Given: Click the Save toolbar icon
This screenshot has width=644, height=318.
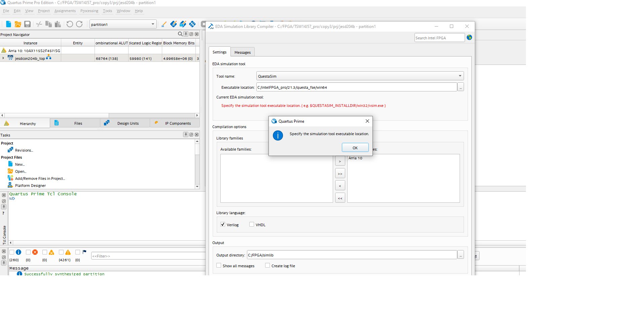Looking at the screenshot, I should (x=28, y=24).
